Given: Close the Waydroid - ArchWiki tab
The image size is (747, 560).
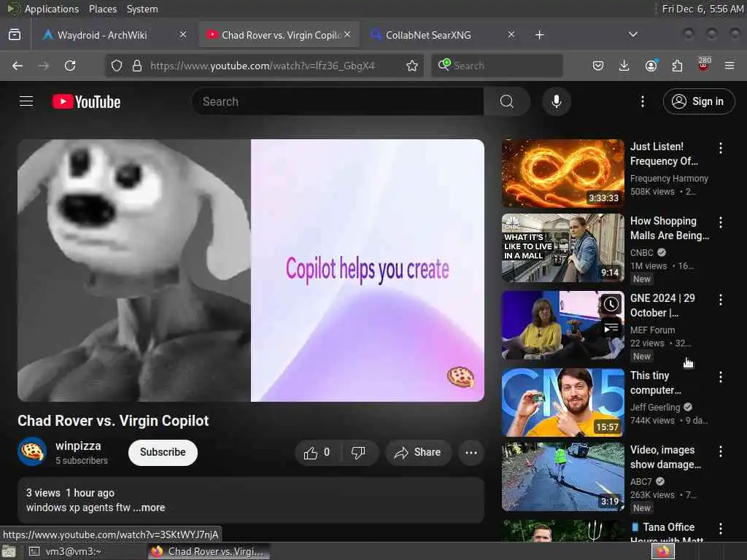Looking at the screenshot, I should click(x=183, y=34).
